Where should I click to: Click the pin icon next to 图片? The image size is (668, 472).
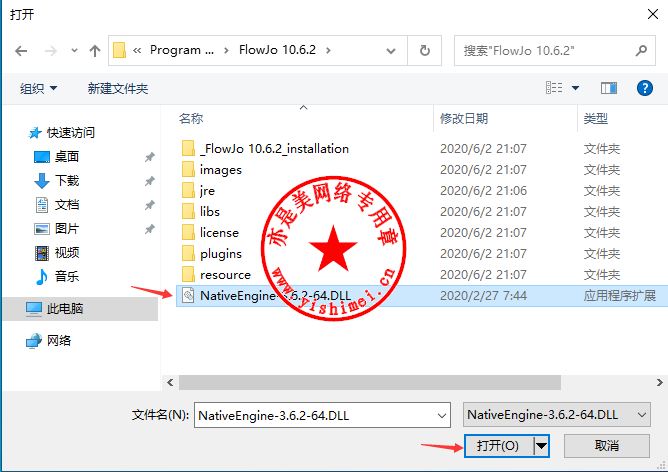click(x=150, y=229)
